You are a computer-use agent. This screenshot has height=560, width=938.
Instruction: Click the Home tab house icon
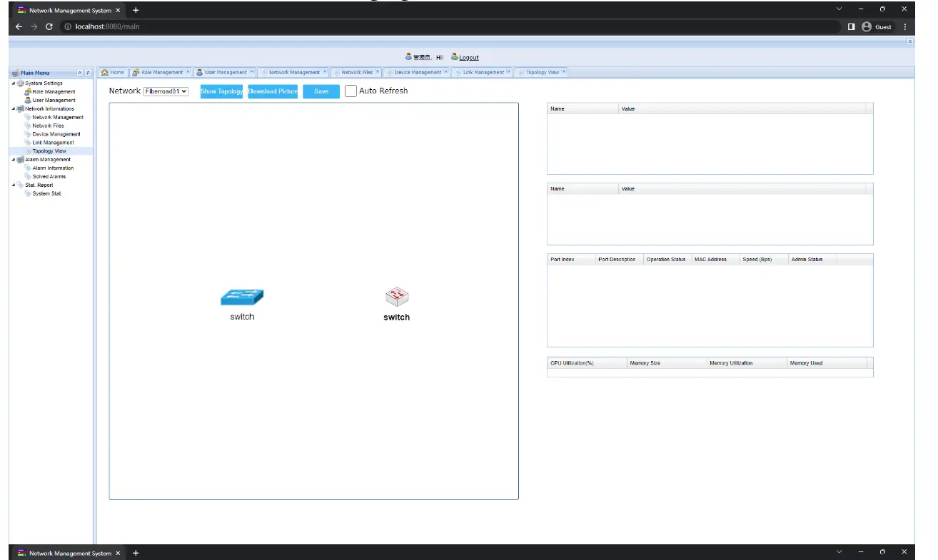pyautogui.click(x=104, y=72)
